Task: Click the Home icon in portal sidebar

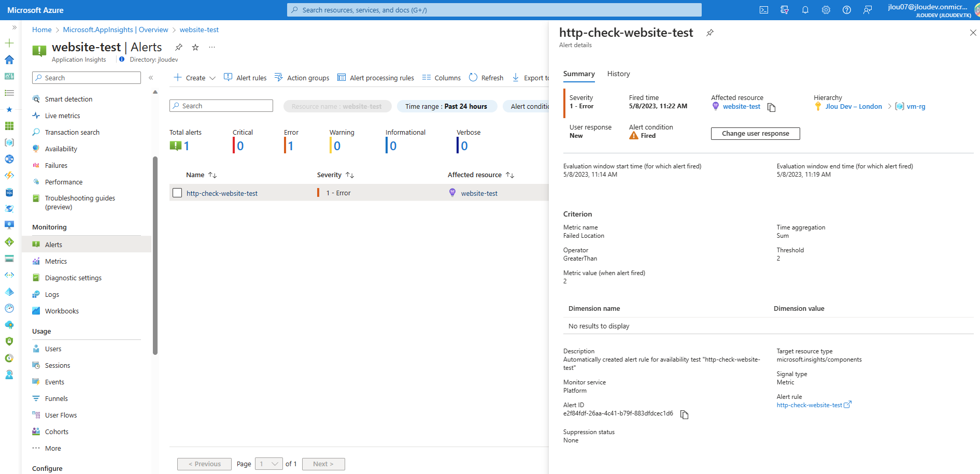Action: click(9, 60)
